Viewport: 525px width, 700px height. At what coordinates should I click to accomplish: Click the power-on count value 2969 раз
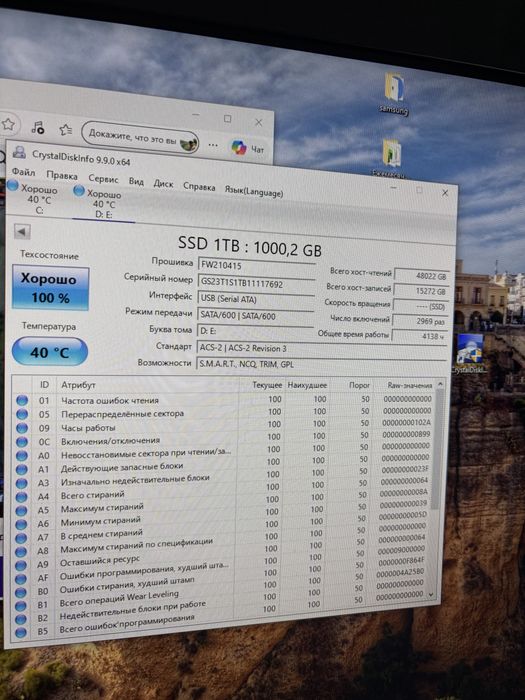[x=420, y=321]
